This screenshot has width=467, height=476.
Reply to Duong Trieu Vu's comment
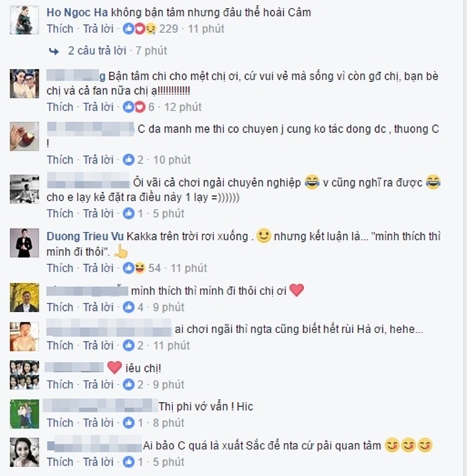98,269
